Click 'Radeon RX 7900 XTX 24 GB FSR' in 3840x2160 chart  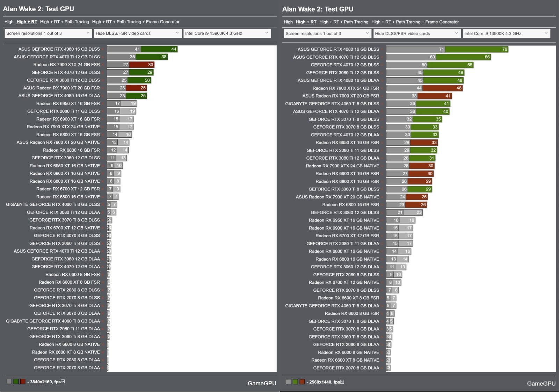(x=66, y=65)
